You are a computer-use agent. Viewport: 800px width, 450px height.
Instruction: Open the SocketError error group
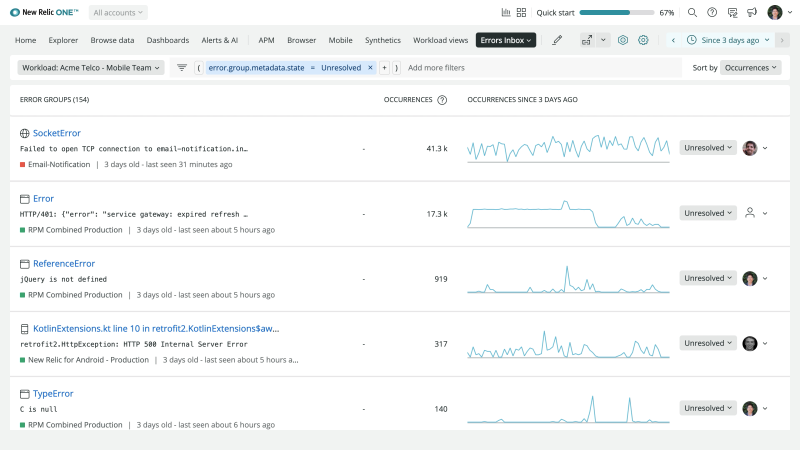(57, 133)
